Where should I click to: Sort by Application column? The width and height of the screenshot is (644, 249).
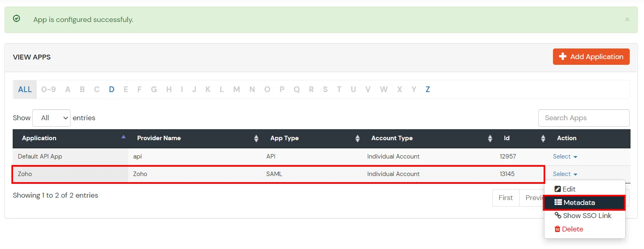pos(71,138)
